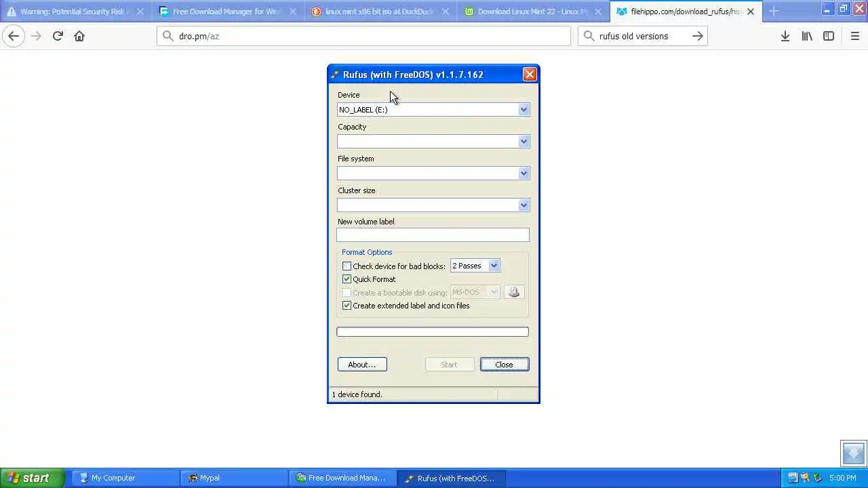
Task: Open the browser hamburger menu
Action: pyautogui.click(x=854, y=36)
